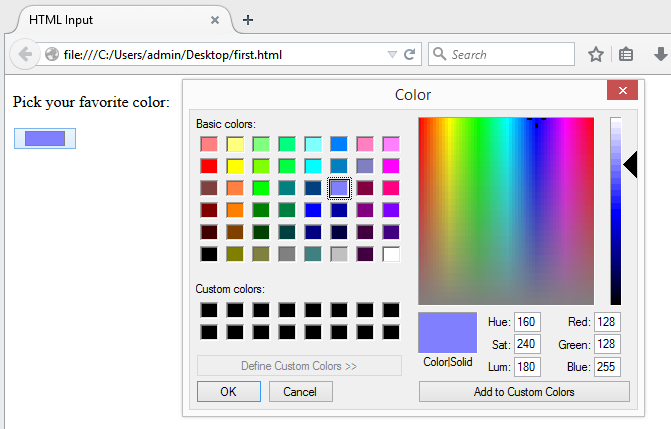The image size is (671, 429).
Task: Select the bright green basic color
Action: (261, 188)
